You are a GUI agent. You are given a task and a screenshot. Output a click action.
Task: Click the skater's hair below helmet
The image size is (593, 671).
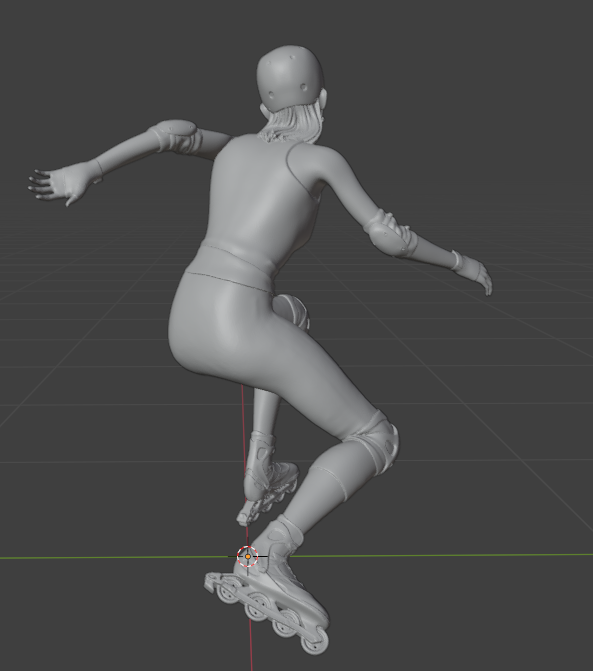coord(293,124)
